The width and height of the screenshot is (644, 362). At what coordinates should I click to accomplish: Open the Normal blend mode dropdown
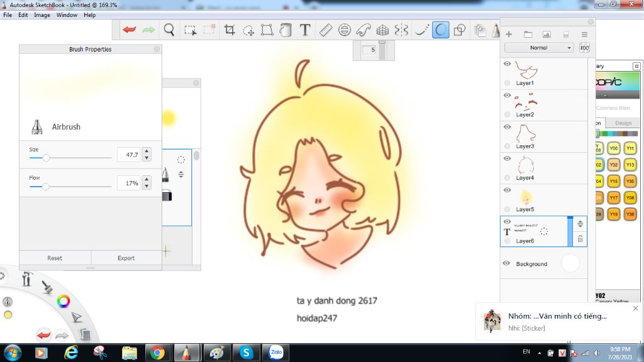pyautogui.click(x=539, y=48)
